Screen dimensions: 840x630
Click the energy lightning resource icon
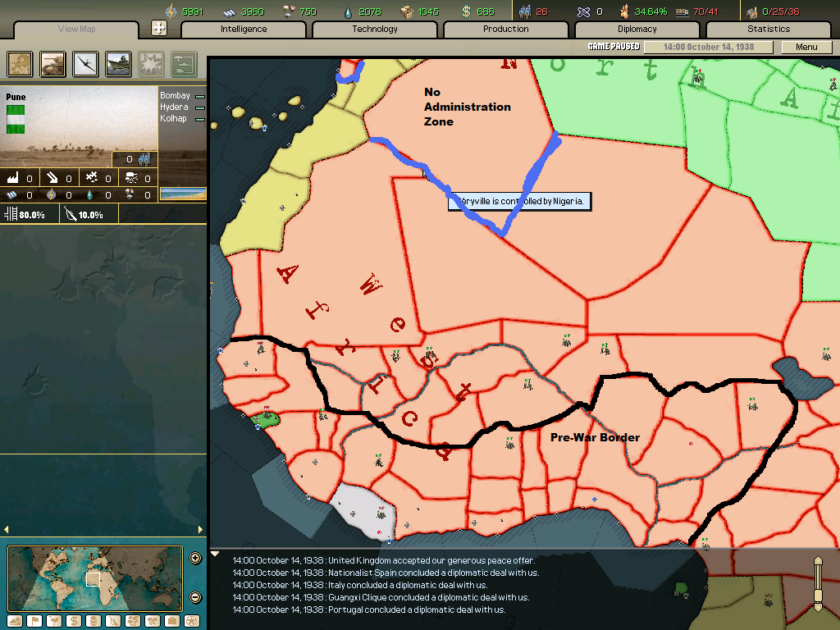click(x=171, y=11)
